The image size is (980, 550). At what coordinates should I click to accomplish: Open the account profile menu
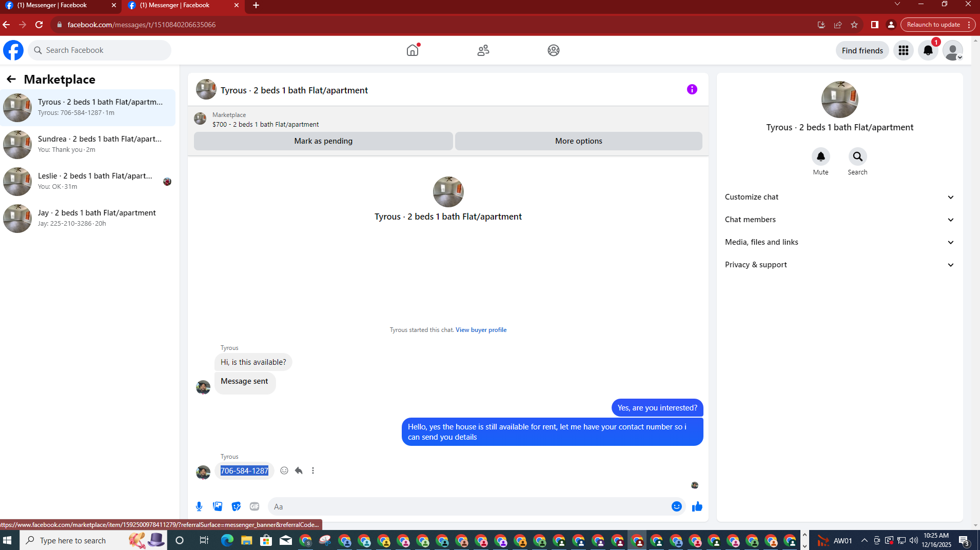(x=953, y=50)
